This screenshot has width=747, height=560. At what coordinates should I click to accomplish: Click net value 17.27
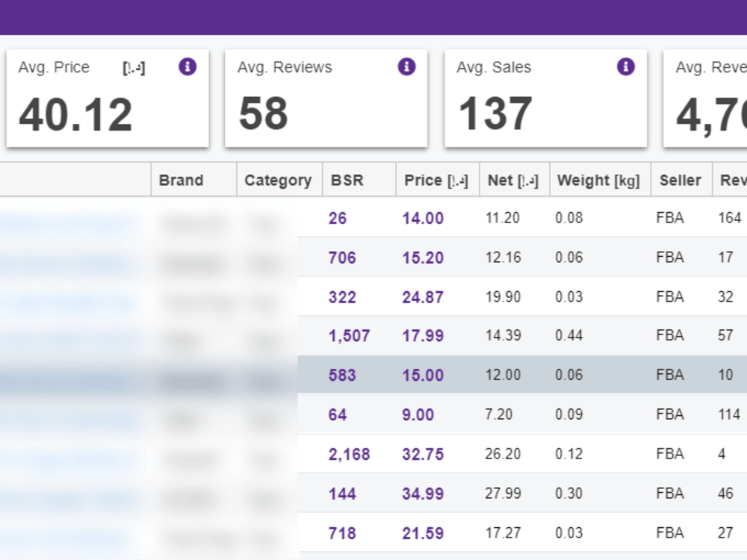pos(503,532)
